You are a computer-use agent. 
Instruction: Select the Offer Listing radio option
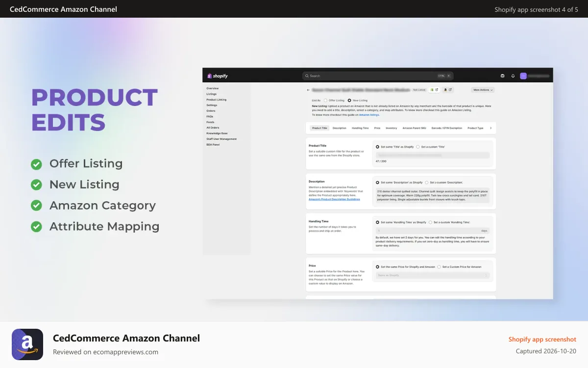[325, 100]
